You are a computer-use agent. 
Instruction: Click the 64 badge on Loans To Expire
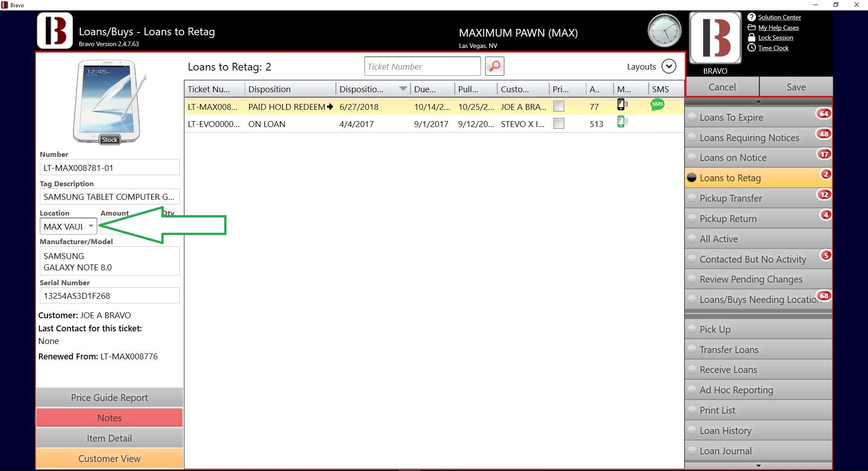[824, 113]
